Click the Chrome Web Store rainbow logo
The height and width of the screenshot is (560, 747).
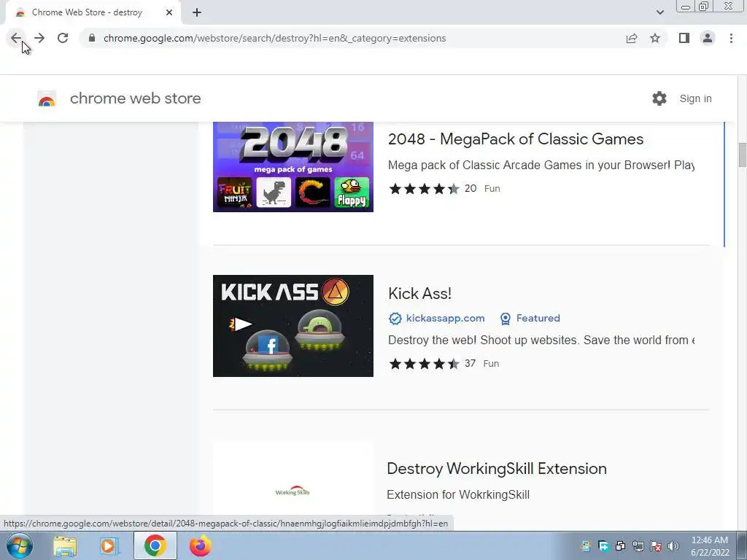pos(47,98)
